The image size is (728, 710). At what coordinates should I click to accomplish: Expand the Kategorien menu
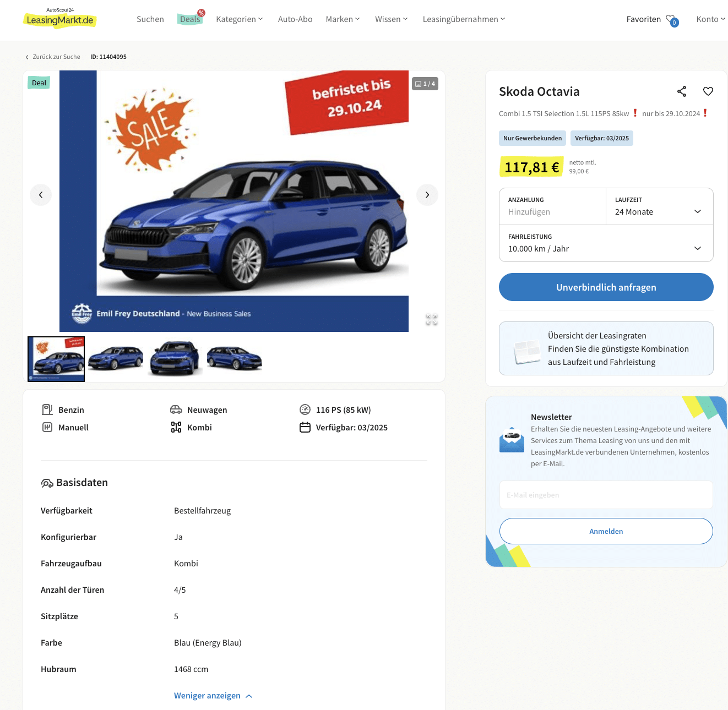(x=240, y=19)
